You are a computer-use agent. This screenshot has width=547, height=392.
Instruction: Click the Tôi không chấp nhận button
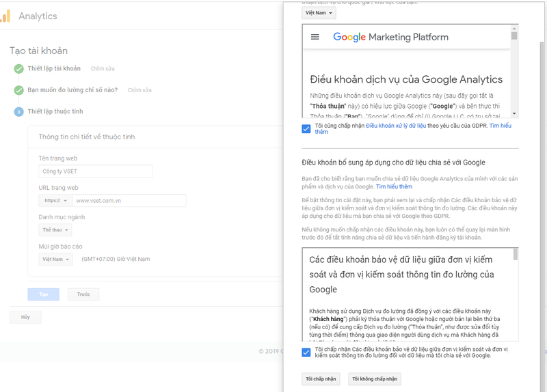[375, 379]
